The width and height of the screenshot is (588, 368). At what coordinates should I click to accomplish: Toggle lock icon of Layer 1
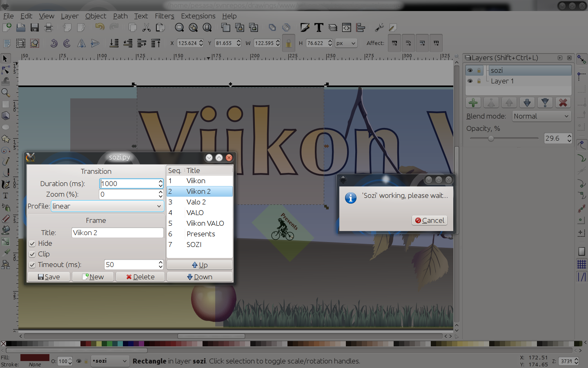(479, 81)
